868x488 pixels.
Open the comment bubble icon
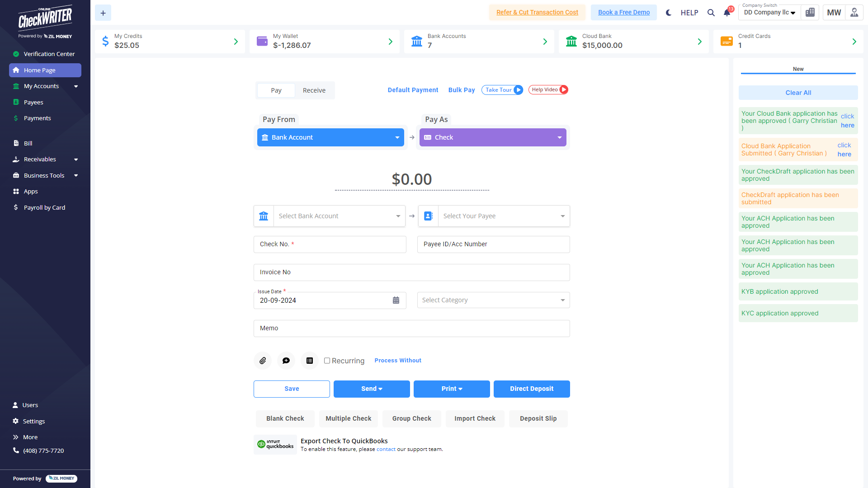point(286,361)
